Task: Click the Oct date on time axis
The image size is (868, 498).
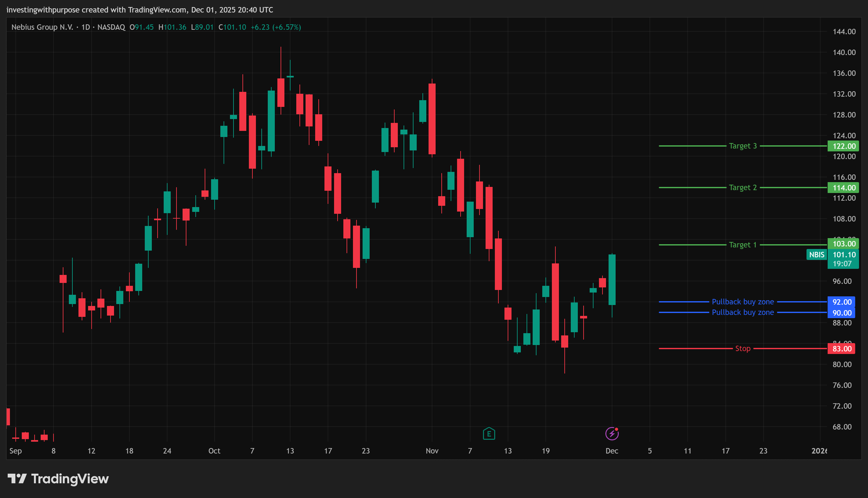Action: pyautogui.click(x=214, y=451)
